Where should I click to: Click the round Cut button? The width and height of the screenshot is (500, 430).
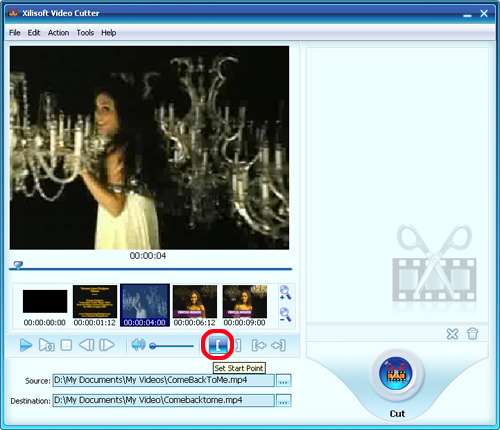tap(396, 373)
